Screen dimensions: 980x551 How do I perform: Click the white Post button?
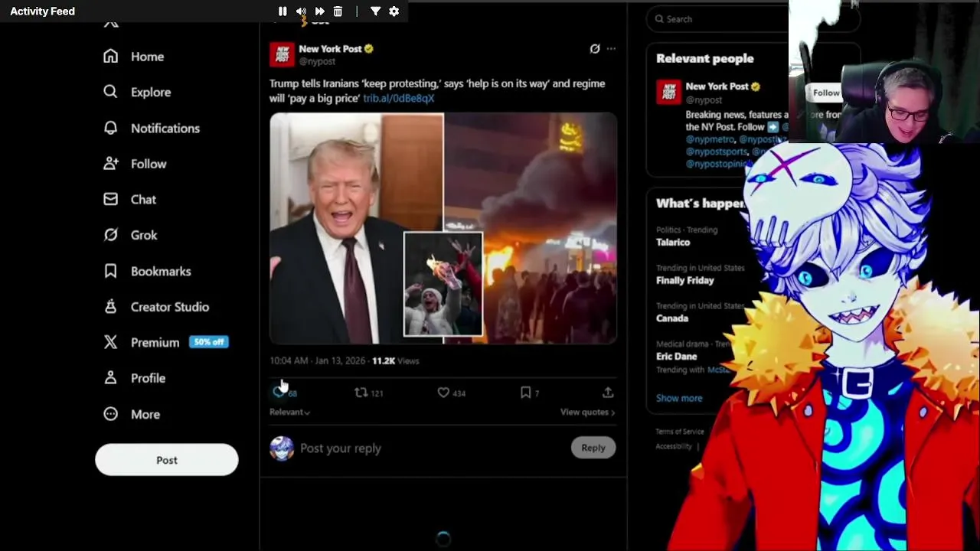point(167,460)
